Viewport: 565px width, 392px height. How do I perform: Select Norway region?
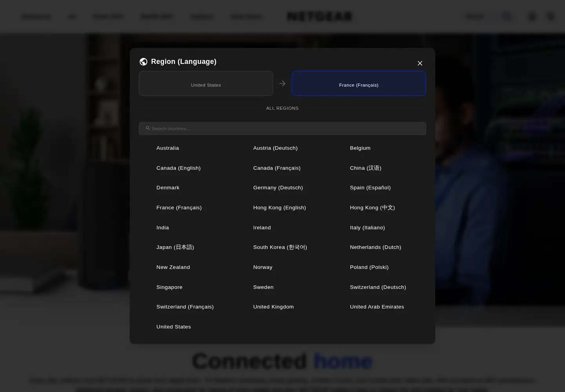pos(263,267)
